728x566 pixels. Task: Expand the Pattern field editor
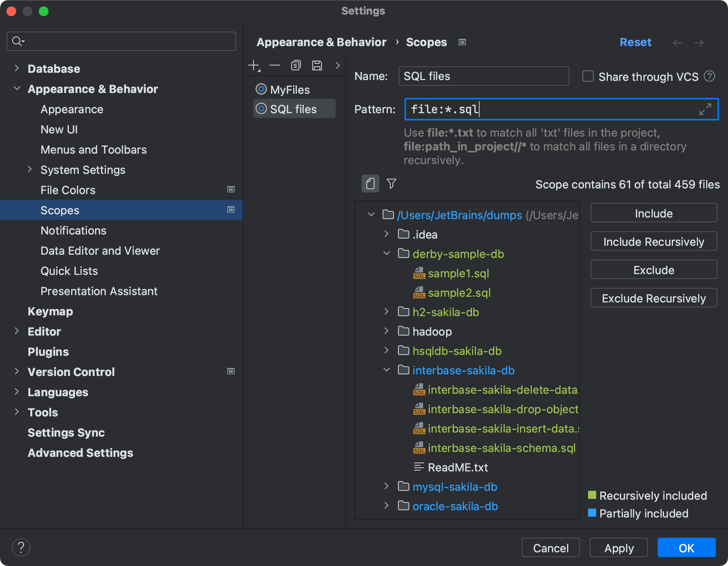[x=706, y=109]
